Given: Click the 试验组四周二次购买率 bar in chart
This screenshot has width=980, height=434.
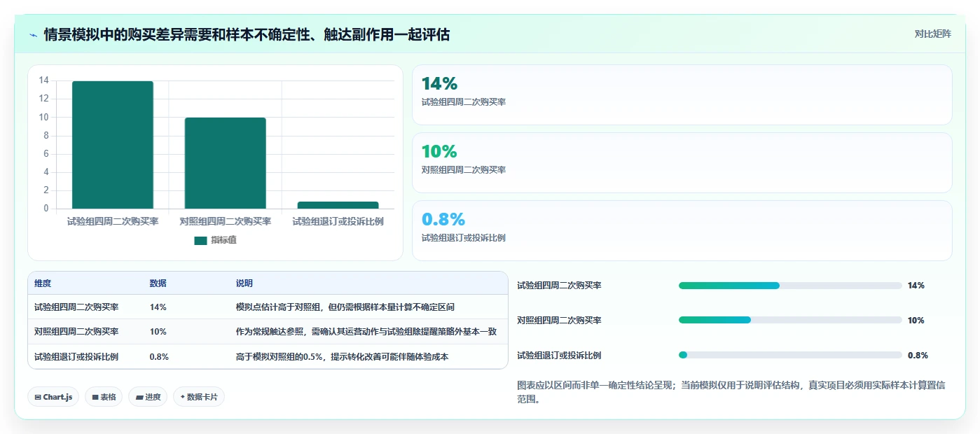Looking at the screenshot, I should [113, 145].
